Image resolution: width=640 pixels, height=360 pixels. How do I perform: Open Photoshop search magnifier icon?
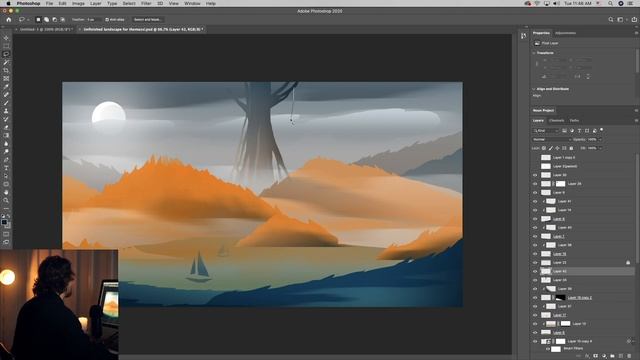tap(611, 19)
